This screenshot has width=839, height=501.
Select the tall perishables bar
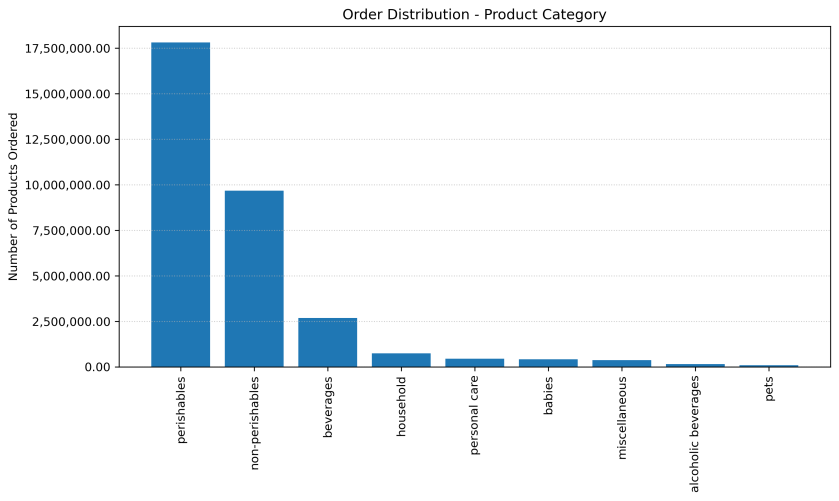[x=181, y=205]
